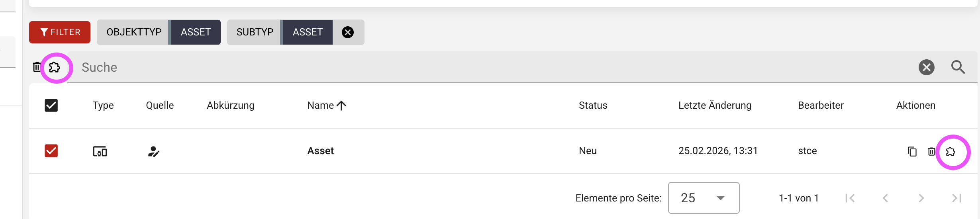The image size is (980, 219).
Task: Click the Quelle person-edit icon in row
Action: click(153, 151)
